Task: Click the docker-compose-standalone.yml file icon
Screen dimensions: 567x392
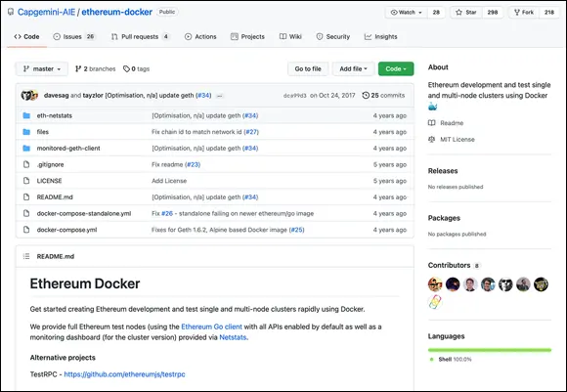Action: (26, 213)
